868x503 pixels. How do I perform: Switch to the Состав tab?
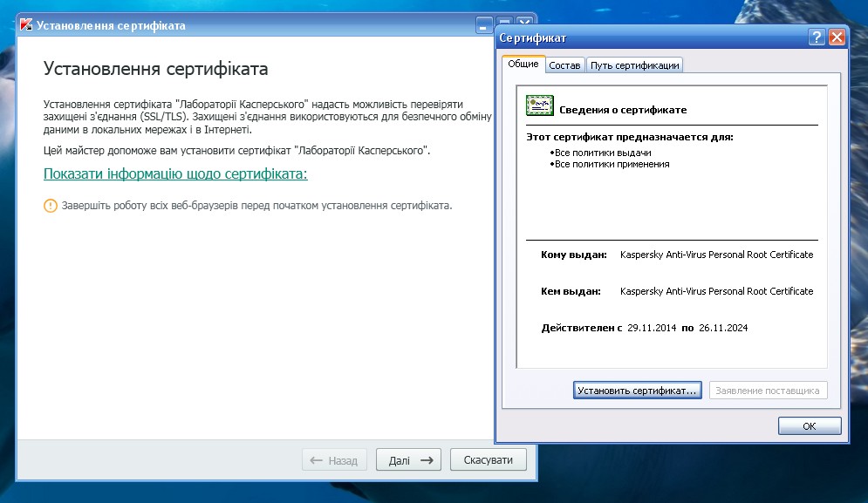pyautogui.click(x=564, y=65)
